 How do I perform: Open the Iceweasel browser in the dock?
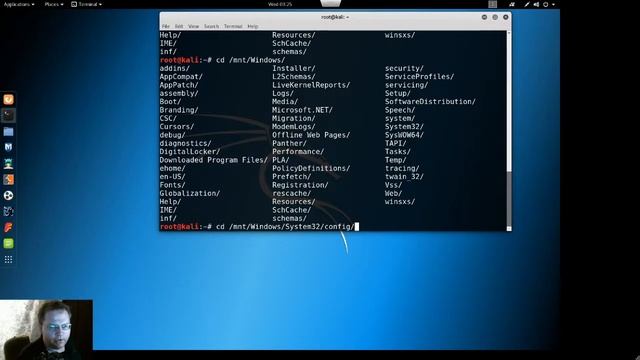8,100
